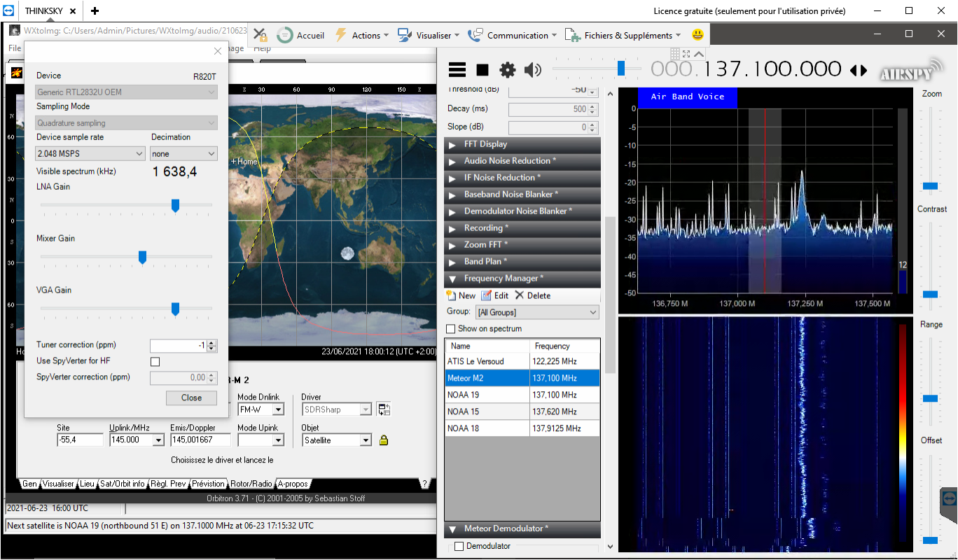Switch to the Prévision tab

point(209,484)
